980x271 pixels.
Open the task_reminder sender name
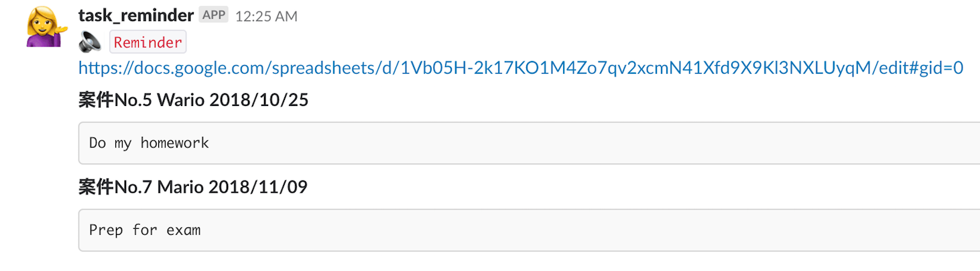click(x=136, y=15)
